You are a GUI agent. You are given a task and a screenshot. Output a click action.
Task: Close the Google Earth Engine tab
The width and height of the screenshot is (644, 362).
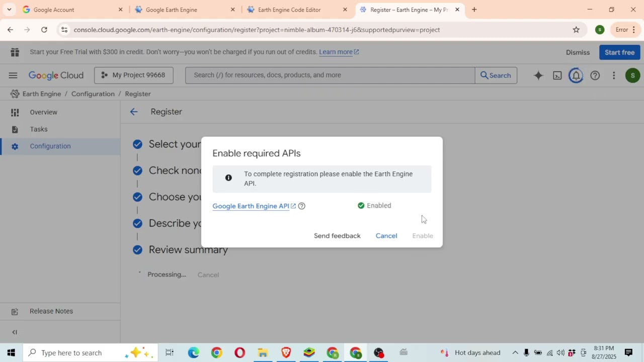tap(232, 10)
